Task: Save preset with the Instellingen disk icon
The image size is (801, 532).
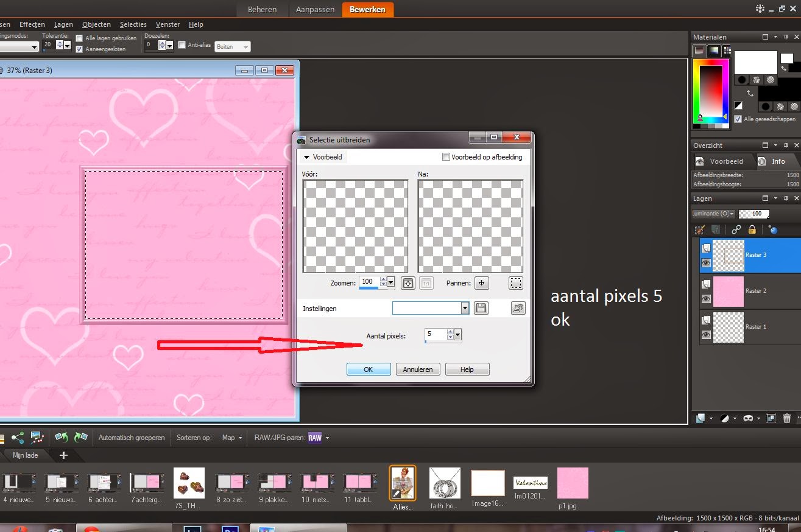Action: click(481, 308)
